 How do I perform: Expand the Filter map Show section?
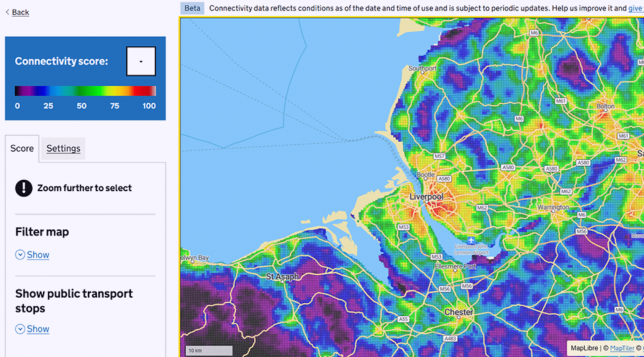38,255
